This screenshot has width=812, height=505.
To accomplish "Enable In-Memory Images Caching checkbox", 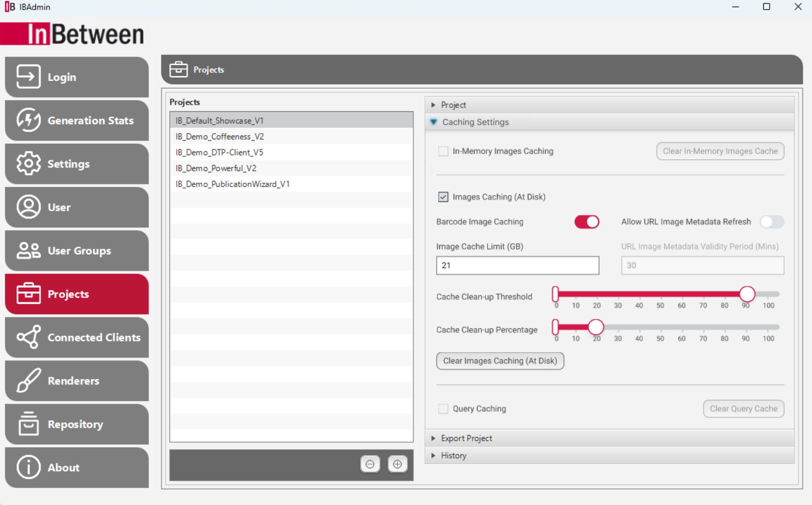I will (443, 151).
